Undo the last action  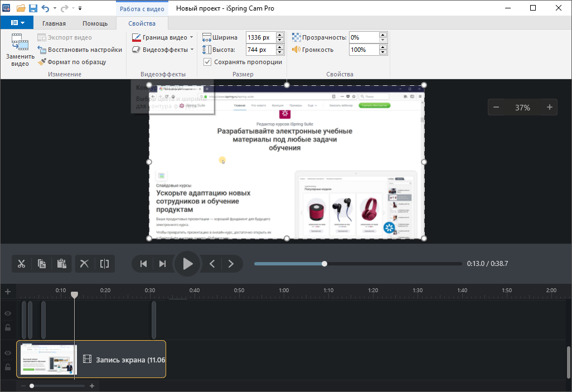coord(45,8)
